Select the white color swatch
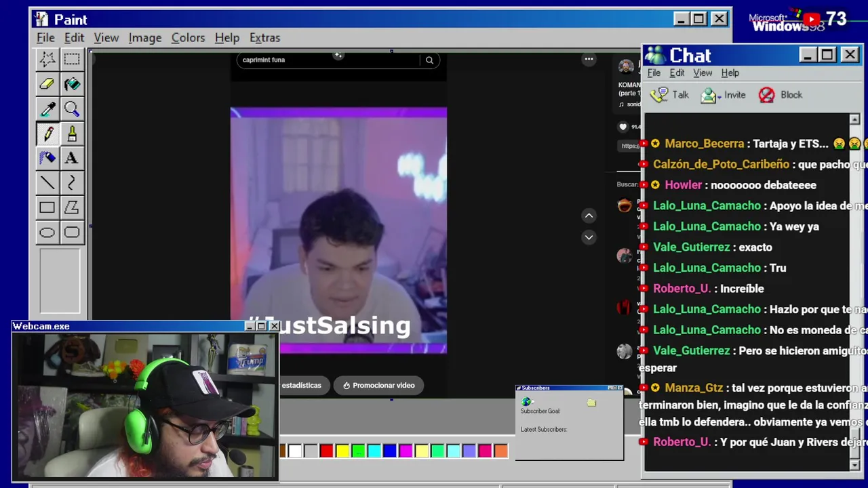This screenshot has width=868, height=488. (295, 451)
